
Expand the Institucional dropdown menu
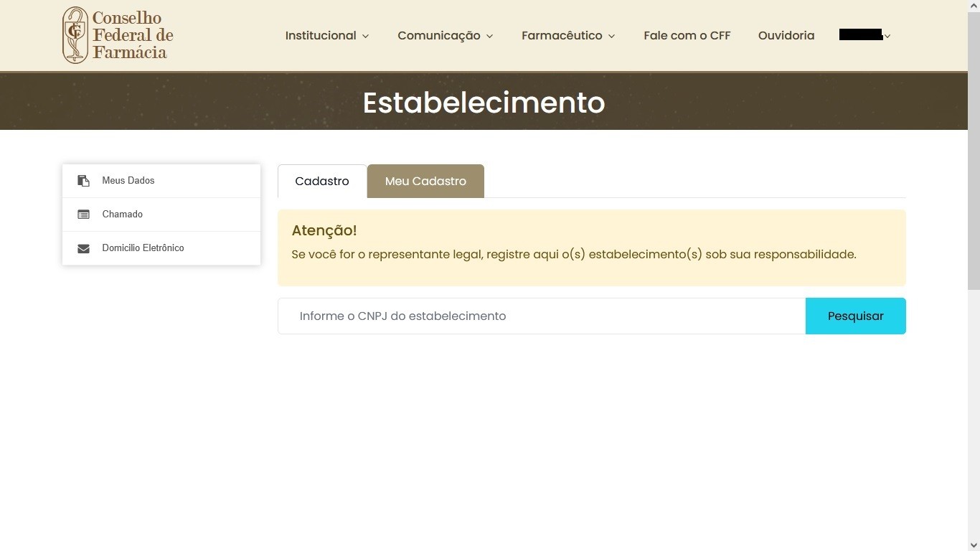(327, 36)
